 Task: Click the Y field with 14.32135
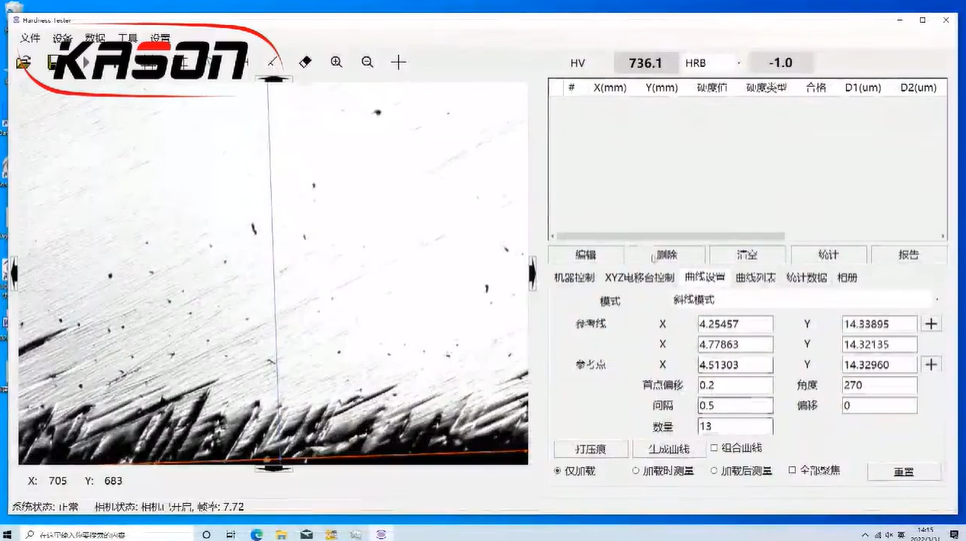pyautogui.click(x=879, y=344)
